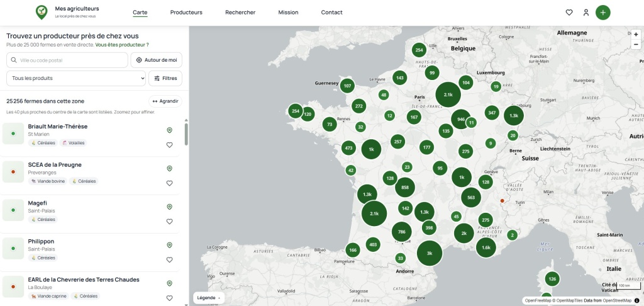Zoom in the map with plus

click(636, 35)
